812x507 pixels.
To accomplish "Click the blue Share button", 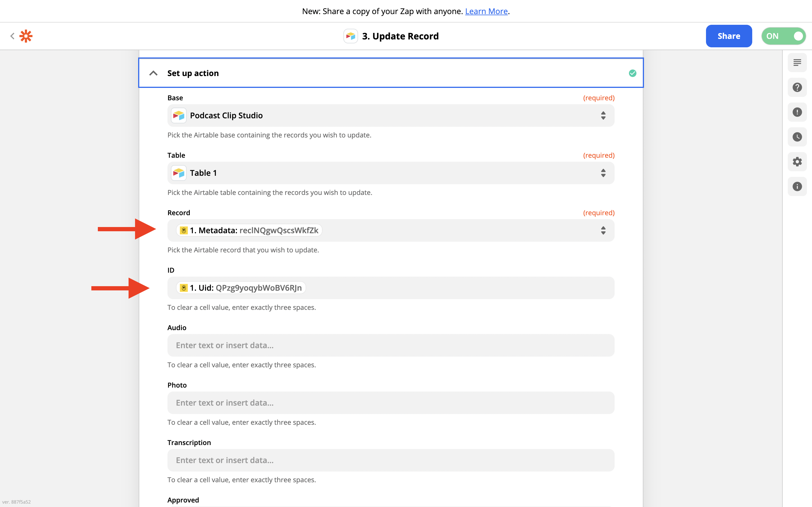I will [x=729, y=36].
